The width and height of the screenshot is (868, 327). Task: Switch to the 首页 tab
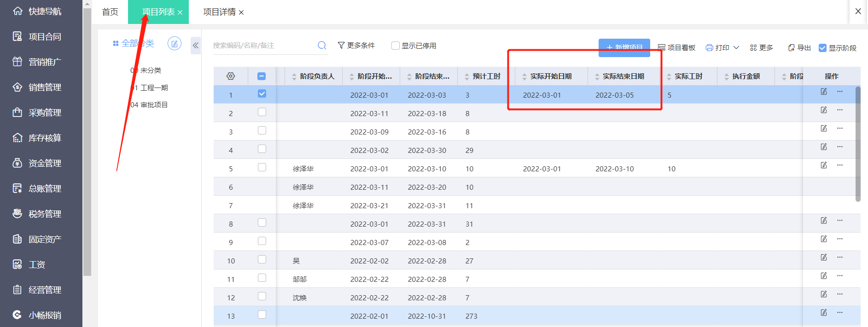[x=110, y=12]
